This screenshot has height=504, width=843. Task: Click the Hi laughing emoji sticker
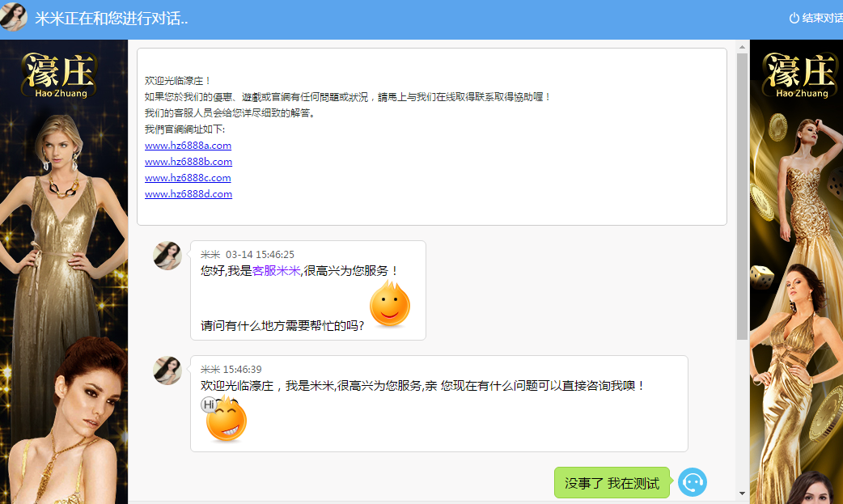pos(224,418)
